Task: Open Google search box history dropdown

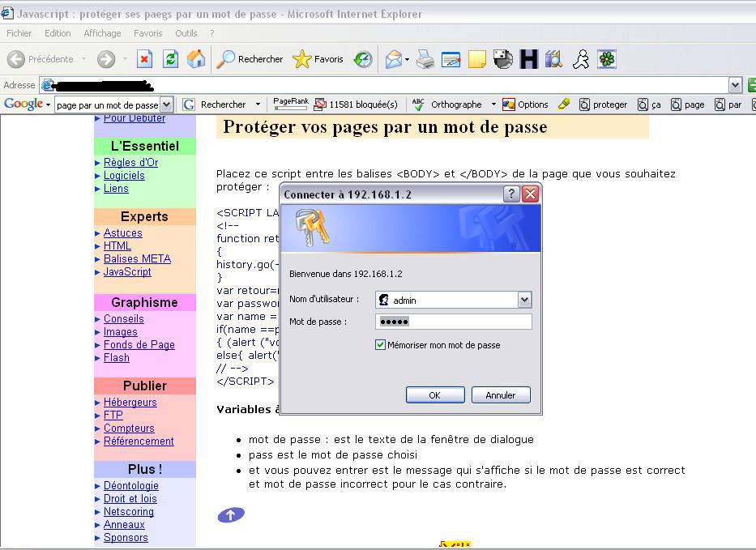Action: coord(166,104)
